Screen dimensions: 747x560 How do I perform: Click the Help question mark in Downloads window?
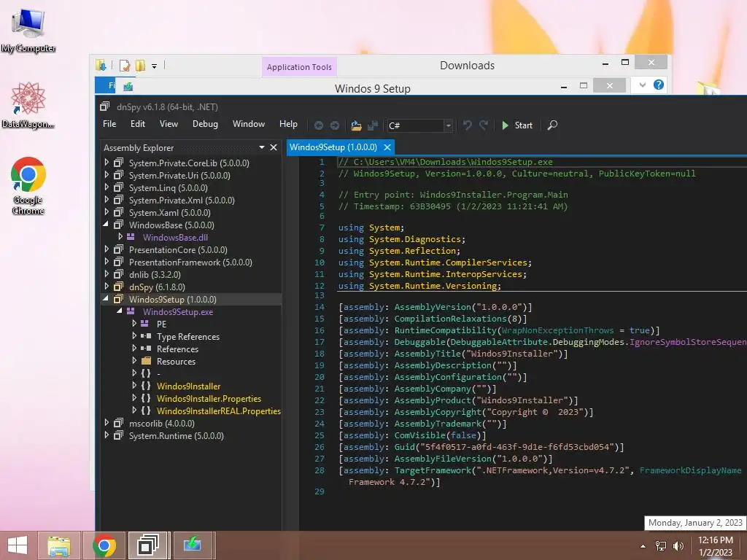coord(659,85)
